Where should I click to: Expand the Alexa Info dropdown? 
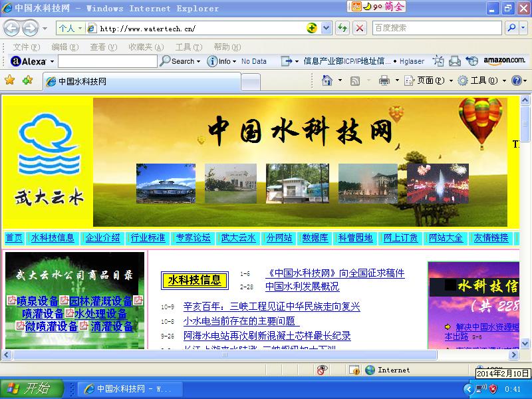234,61
